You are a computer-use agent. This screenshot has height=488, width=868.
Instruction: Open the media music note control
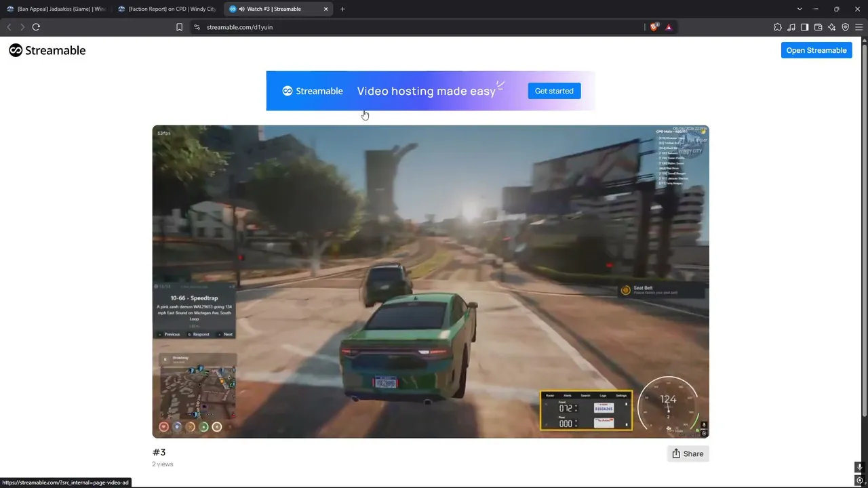click(791, 27)
